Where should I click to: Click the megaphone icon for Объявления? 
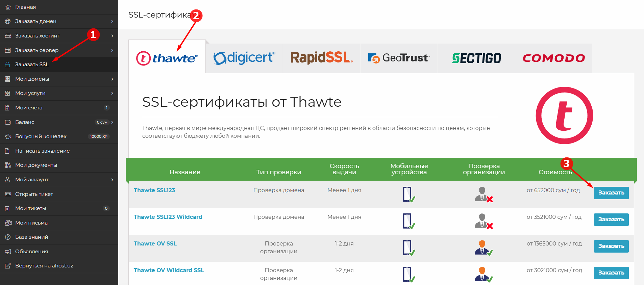(8, 252)
